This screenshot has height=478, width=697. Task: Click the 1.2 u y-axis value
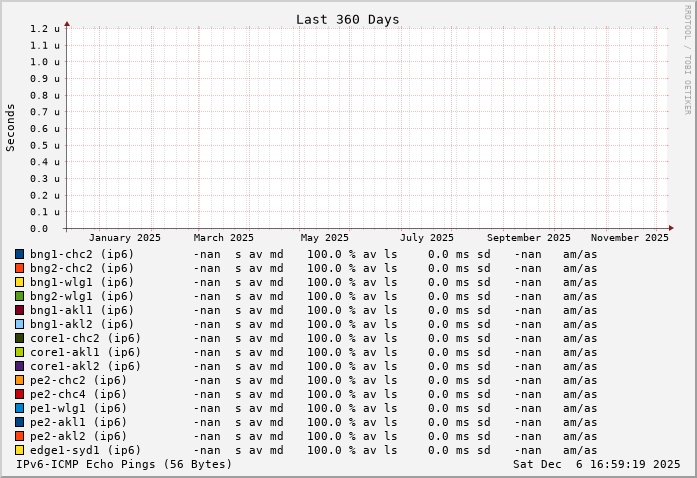(x=45, y=28)
